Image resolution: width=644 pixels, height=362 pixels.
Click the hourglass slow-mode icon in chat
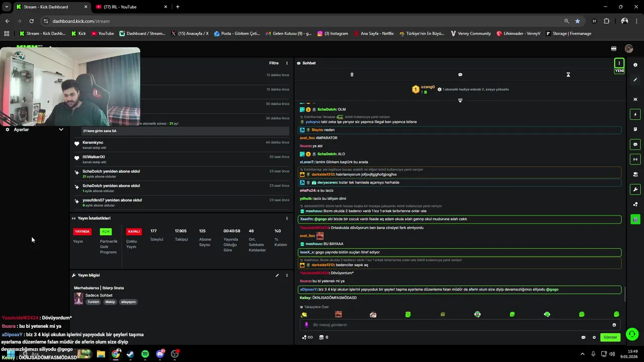coord(568,74)
